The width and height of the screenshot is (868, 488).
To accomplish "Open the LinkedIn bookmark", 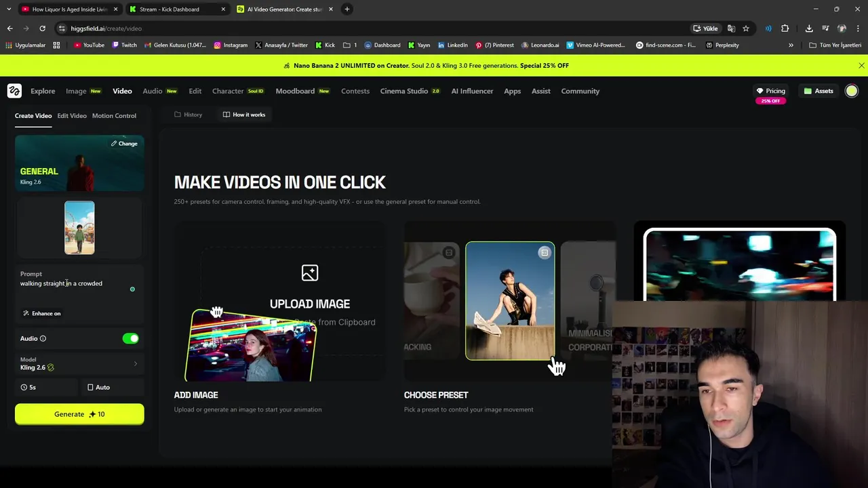I will [x=453, y=45].
